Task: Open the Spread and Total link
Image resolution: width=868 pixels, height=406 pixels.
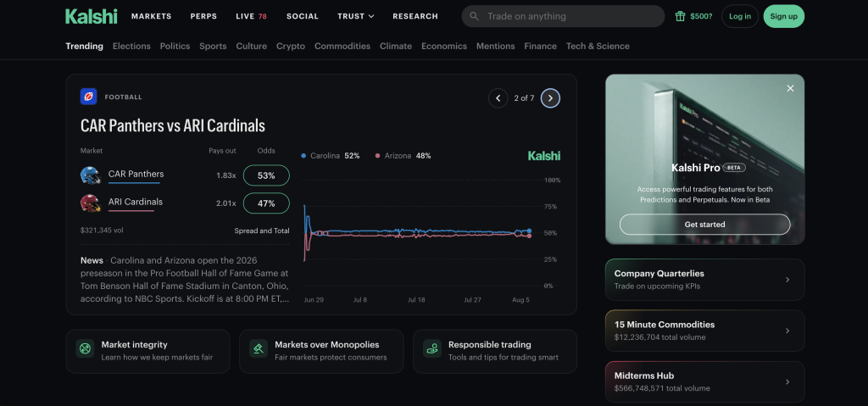Action: point(262,231)
